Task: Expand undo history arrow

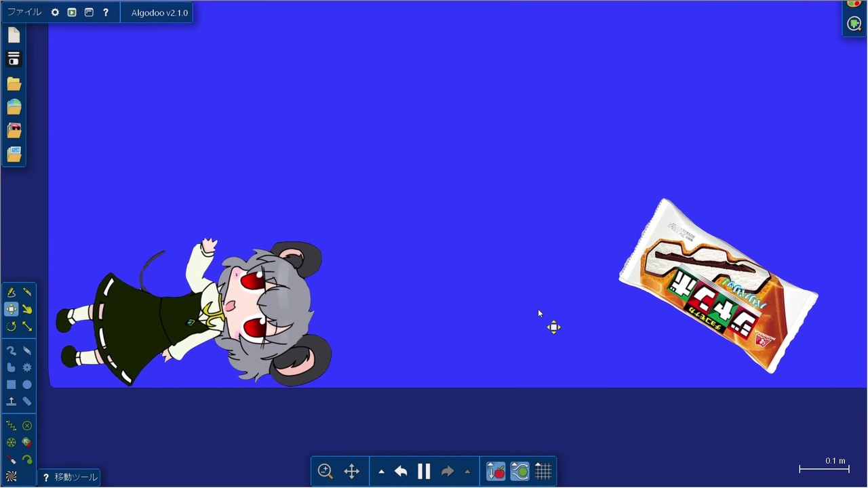Action: [x=381, y=472]
